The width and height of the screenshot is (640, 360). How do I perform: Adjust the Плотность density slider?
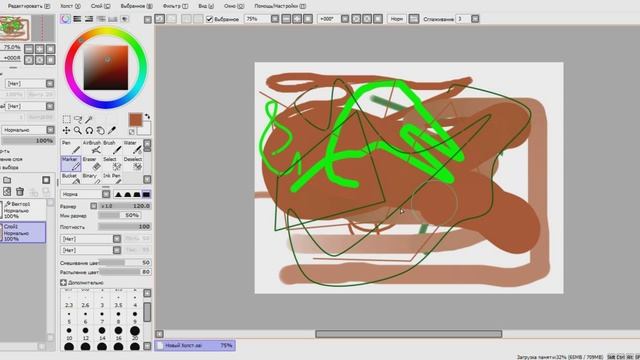click(x=124, y=227)
